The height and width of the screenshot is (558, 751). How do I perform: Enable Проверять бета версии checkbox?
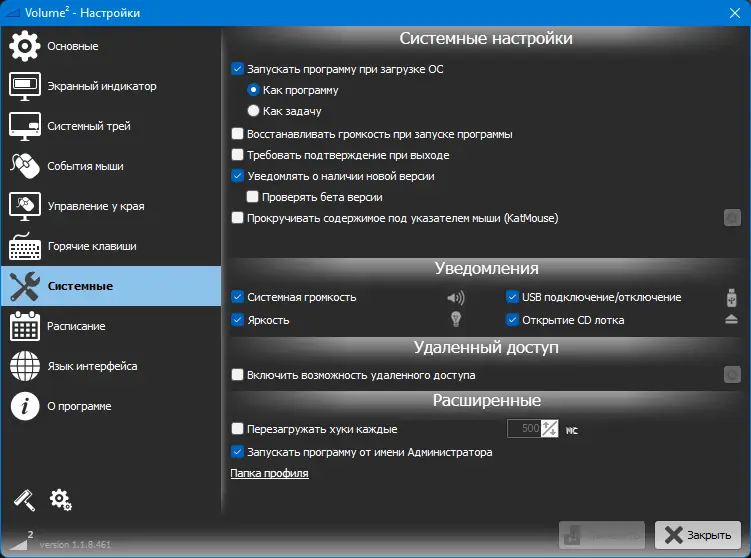click(252, 196)
